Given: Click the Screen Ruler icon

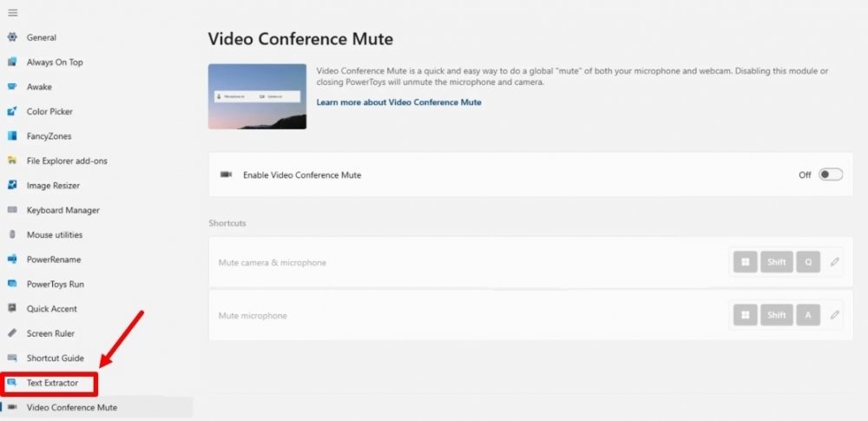Looking at the screenshot, I should pyautogui.click(x=12, y=333).
